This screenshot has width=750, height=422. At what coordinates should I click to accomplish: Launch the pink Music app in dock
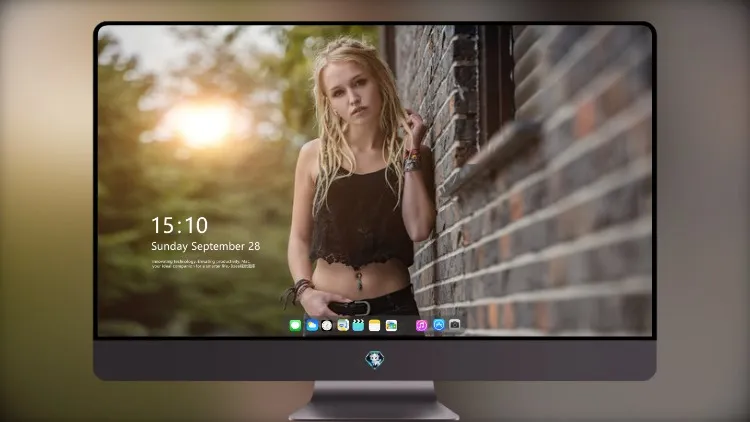[x=421, y=326]
